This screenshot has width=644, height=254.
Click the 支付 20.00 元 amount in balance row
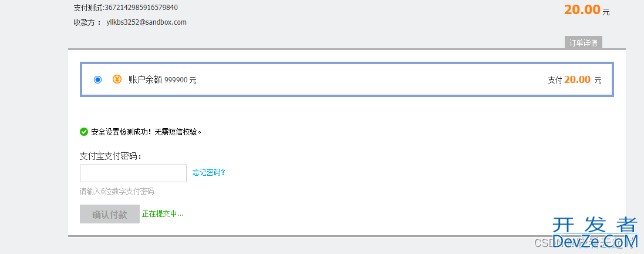tap(575, 80)
